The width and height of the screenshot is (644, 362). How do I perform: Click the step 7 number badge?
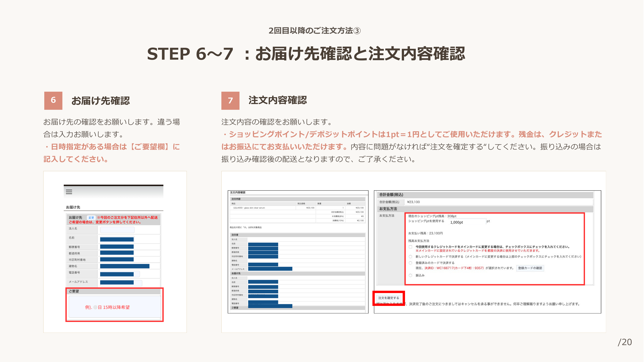click(x=230, y=100)
